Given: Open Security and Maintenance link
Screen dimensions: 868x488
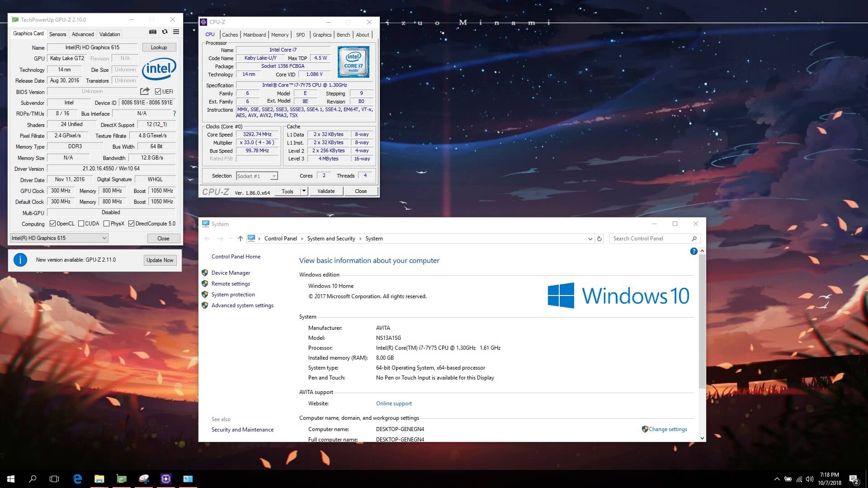Looking at the screenshot, I should point(242,430).
